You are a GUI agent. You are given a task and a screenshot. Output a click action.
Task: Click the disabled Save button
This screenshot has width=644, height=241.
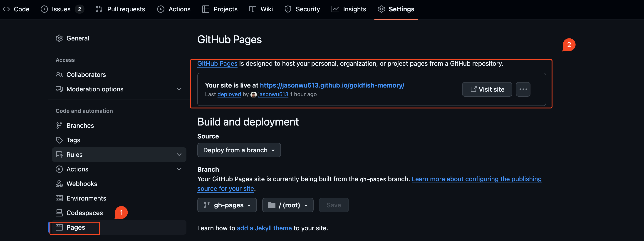pyautogui.click(x=334, y=205)
